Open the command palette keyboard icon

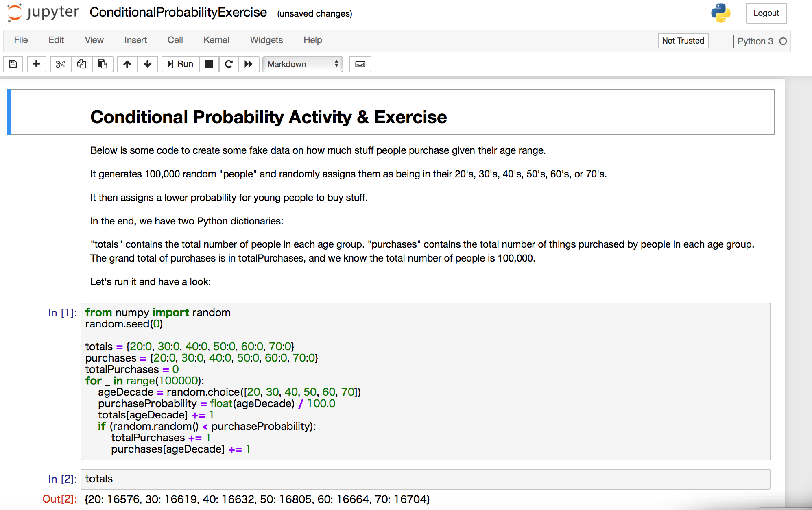pos(360,64)
